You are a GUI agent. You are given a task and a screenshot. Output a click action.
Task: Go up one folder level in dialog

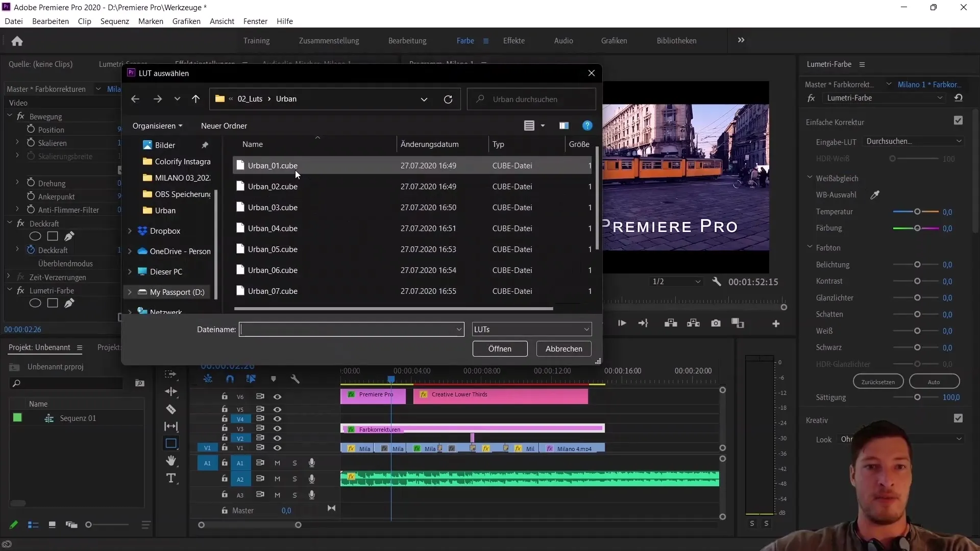click(x=195, y=99)
